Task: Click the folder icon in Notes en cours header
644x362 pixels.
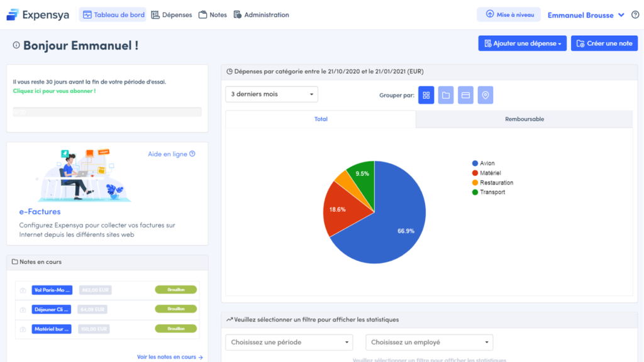Action: point(15,261)
